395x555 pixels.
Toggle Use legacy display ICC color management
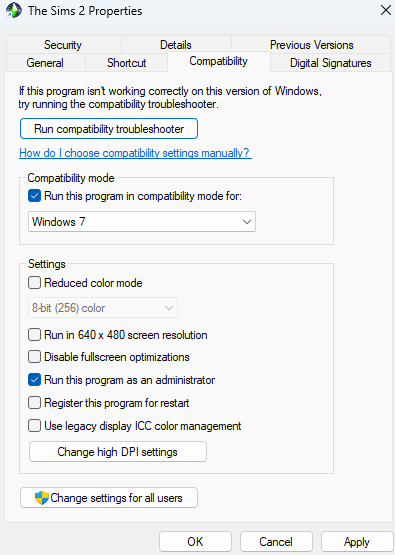[34, 425]
